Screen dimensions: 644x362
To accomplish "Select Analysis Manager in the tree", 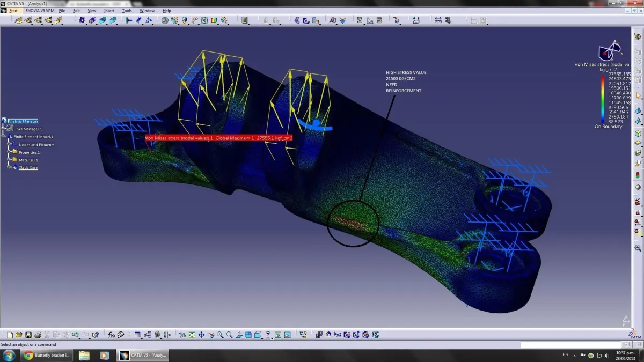I will [x=23, y=121].
